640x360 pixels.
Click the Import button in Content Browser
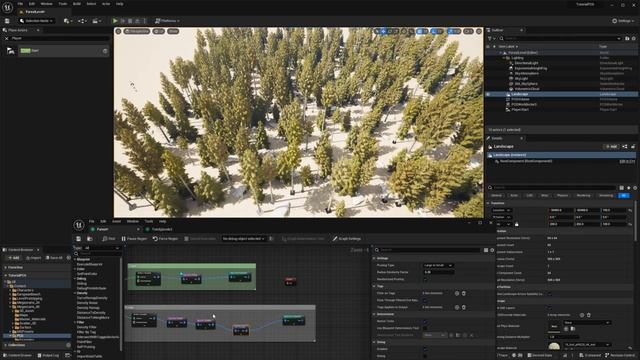33,258
